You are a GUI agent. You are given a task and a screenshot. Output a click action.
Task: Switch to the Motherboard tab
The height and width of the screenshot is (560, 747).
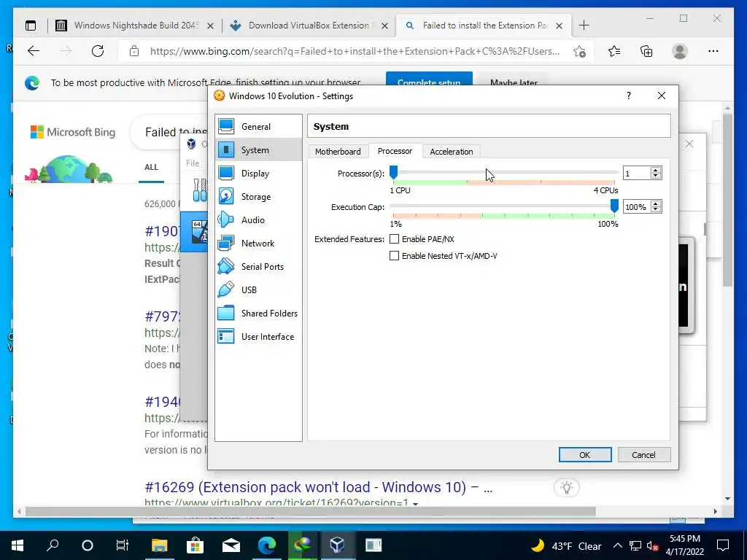338,152
